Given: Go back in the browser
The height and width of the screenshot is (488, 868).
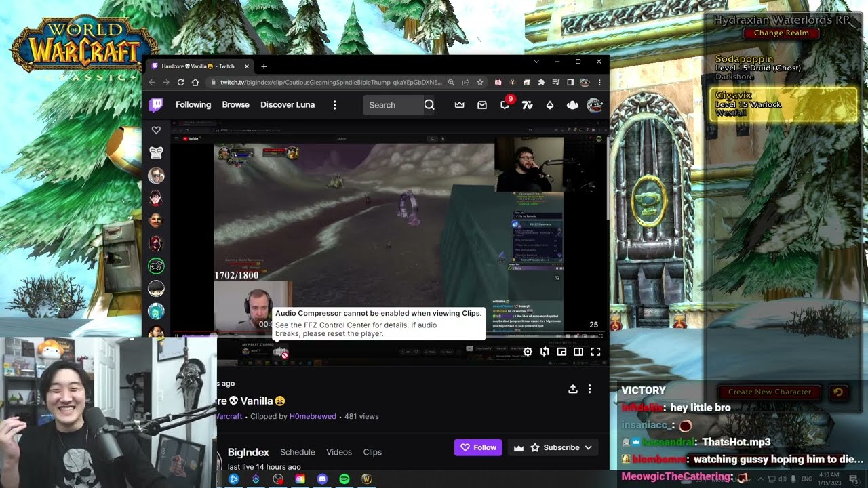Looking at the screenshot, I should (152, 82).
